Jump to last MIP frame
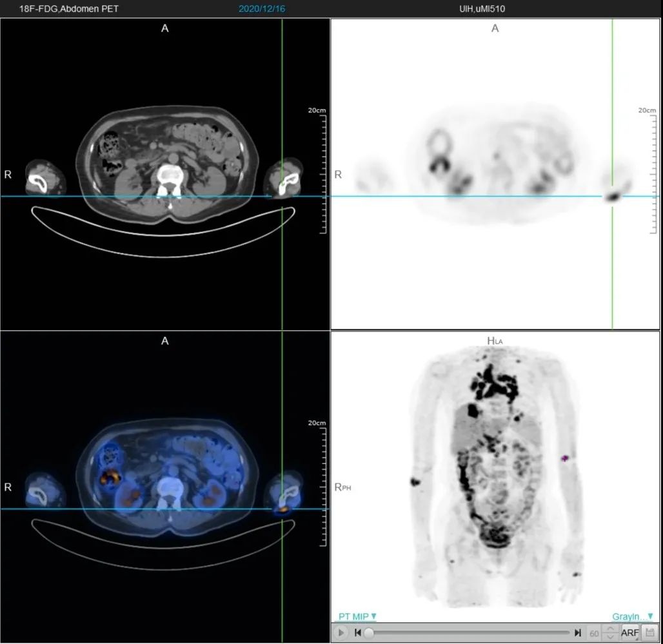Screen dimensions: 663x644 tap(578, 632)
